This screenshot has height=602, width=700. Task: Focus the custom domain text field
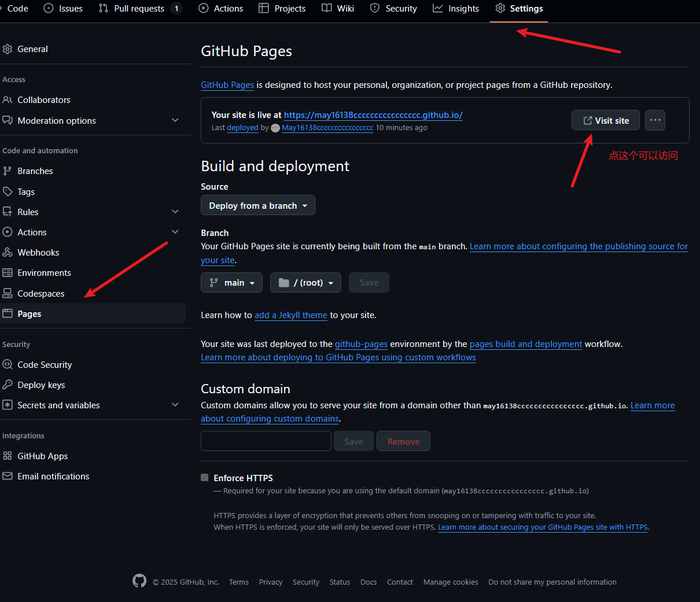tap(266, 441)
